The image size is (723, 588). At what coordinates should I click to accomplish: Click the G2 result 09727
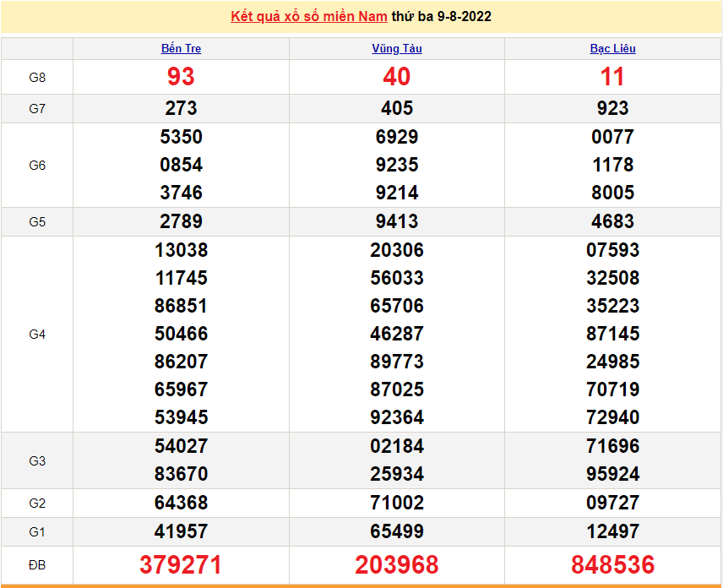click(x=612, y=503)
